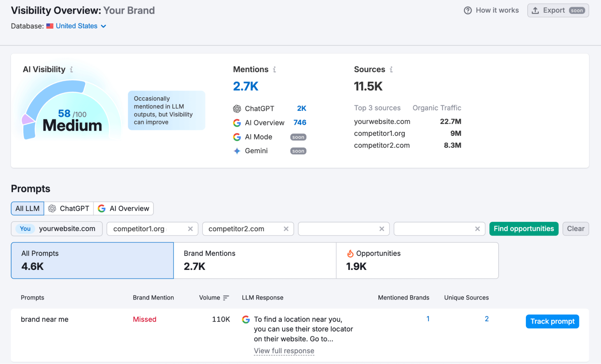Click the Google icon next to the LLM response
Image resolution: width=601 pixels, height=364 pixels.
click(246, 320)
